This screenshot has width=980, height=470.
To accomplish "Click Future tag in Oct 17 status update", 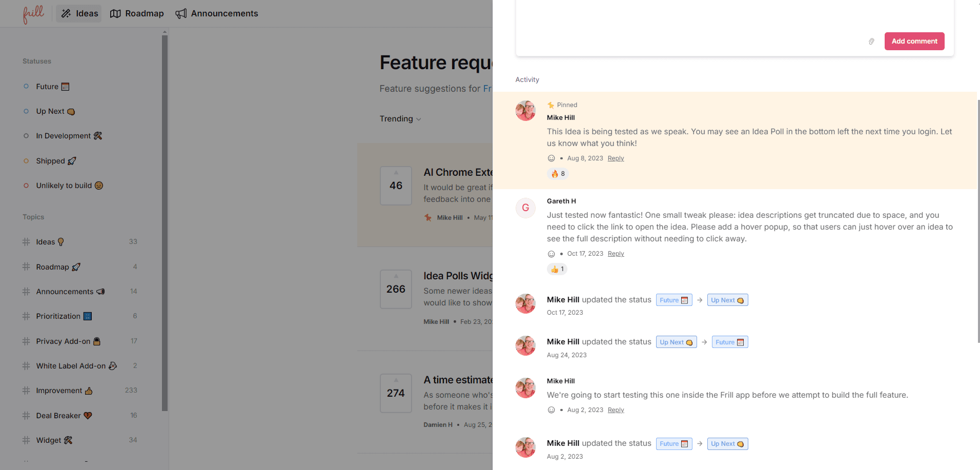I will [x=674, y=300].
